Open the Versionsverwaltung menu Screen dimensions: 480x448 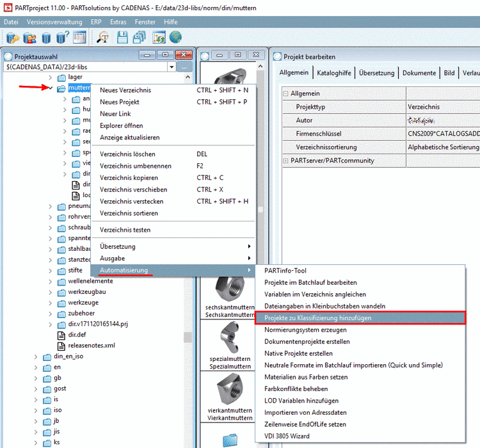pos(54,22)
